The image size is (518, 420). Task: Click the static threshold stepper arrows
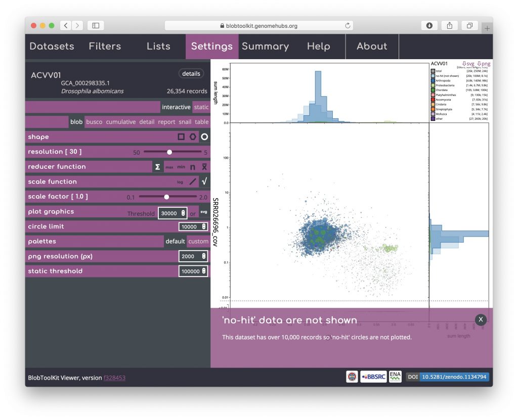click(x=204, y=271)
